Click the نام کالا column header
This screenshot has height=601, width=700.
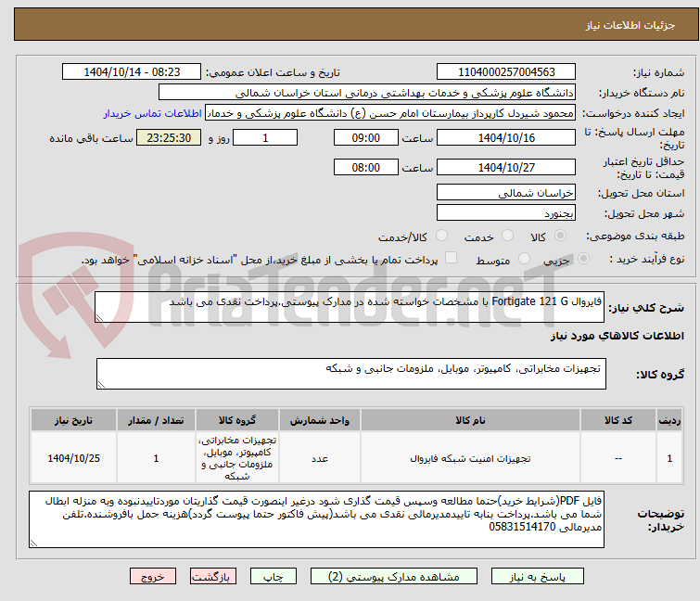[x=470, y=421]
